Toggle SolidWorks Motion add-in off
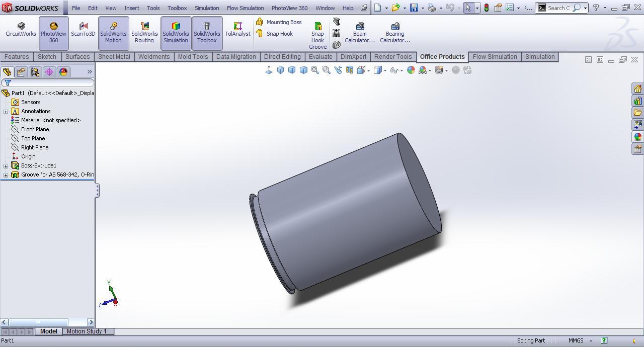The image size is (644, 347). (113, 30)
